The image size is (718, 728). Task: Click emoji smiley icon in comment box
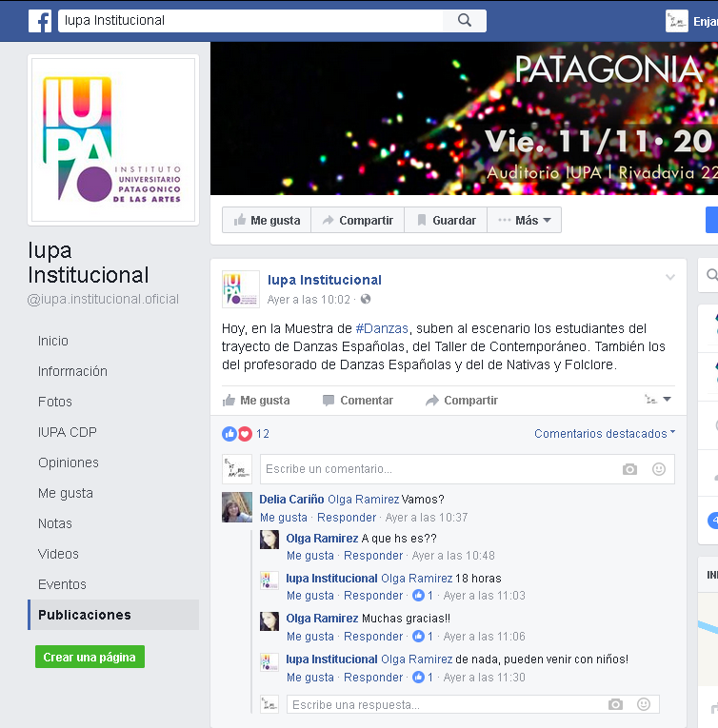659,469
